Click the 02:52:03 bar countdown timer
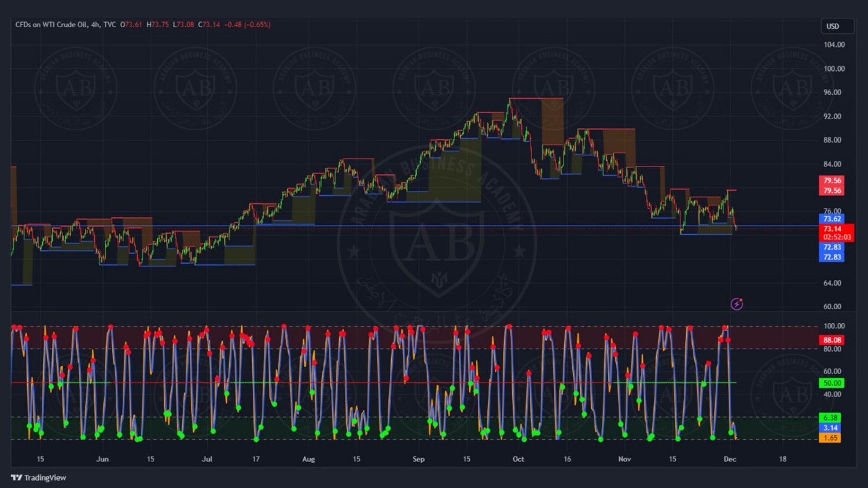Image resolution: width=868 pixels, height=488 pixels. (837, 237)
